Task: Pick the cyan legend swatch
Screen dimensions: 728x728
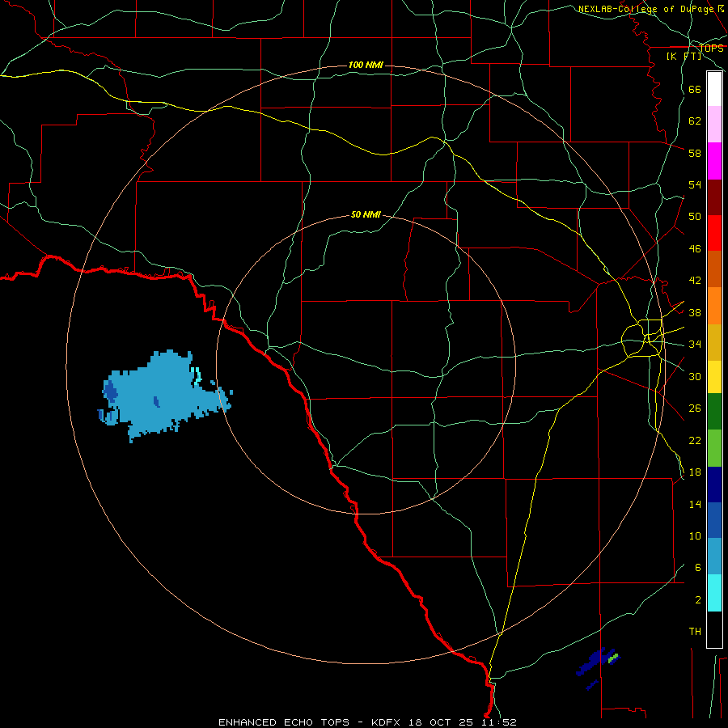Action: 714,593
